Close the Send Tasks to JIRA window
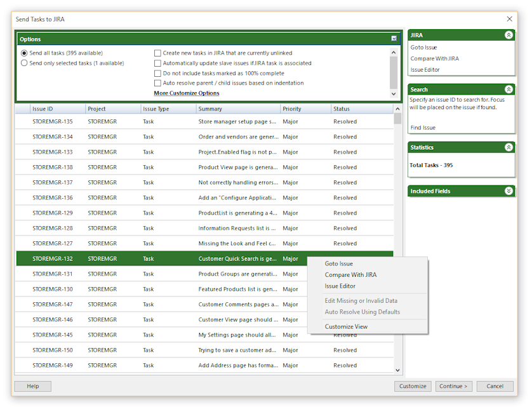Image resolution: width=532 pixels, height=407 pixels. coord(509,19)
